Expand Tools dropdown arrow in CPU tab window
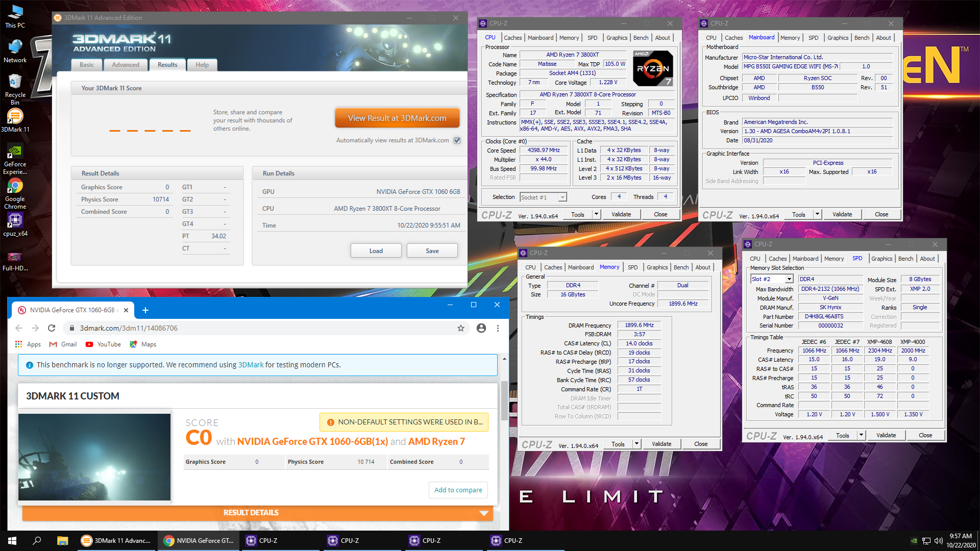 (596, 214)
